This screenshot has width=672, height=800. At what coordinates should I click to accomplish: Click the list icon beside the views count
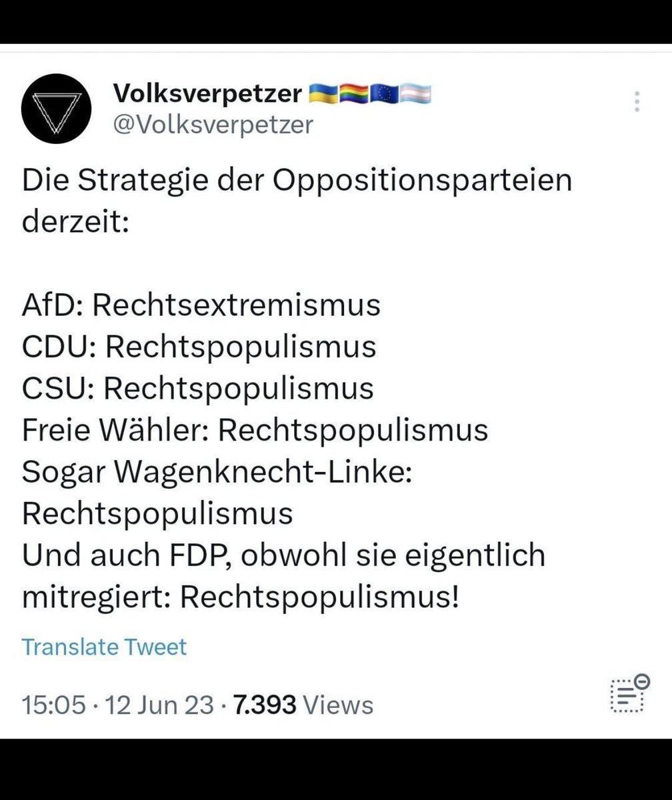[x=628, y=694]
